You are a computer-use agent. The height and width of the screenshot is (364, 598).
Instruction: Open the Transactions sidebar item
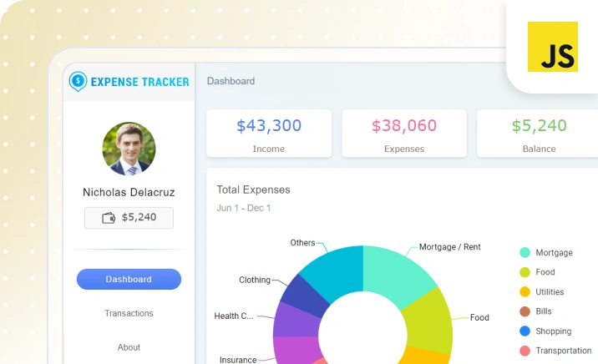[129, 313]
